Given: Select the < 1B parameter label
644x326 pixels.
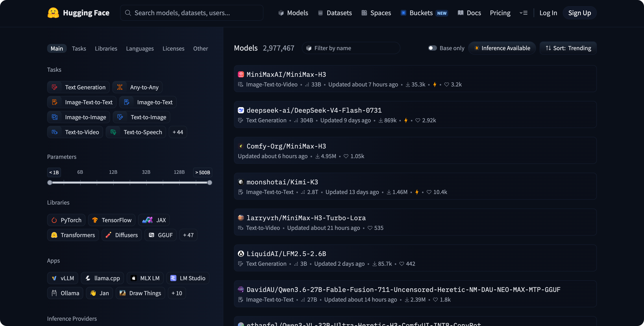Looking at the screenshot, I should [54, 172].
